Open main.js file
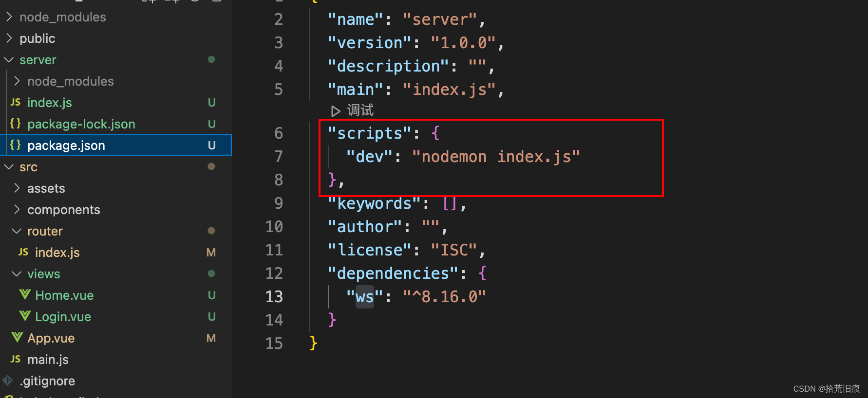This screenshot has width=868, height=398. click(48, 360)
